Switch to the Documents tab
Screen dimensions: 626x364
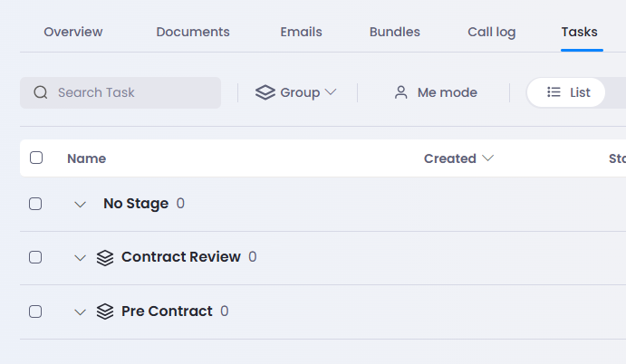pyautogui.click(x=193, y=32)
